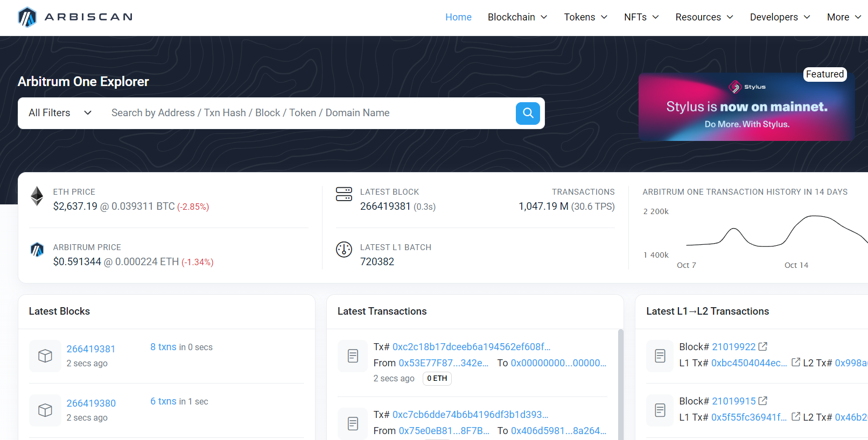Open external link beside Block# 21019922

point(763,346)
